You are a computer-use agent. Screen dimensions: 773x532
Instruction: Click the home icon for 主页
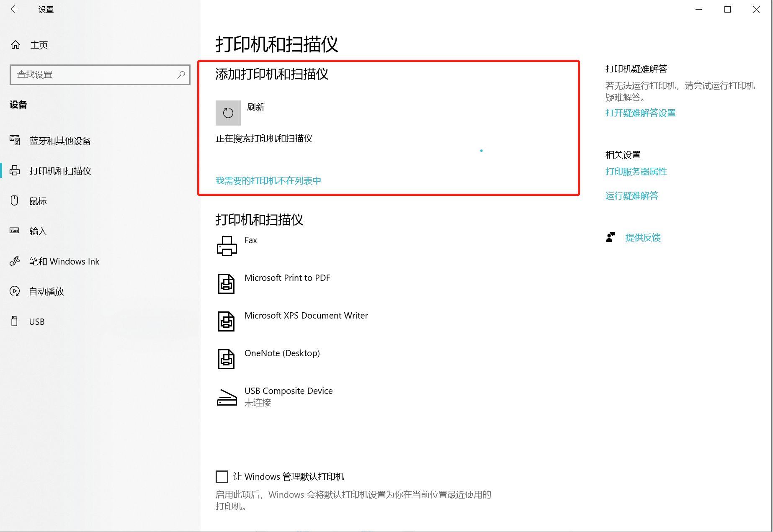click(15, 45)
